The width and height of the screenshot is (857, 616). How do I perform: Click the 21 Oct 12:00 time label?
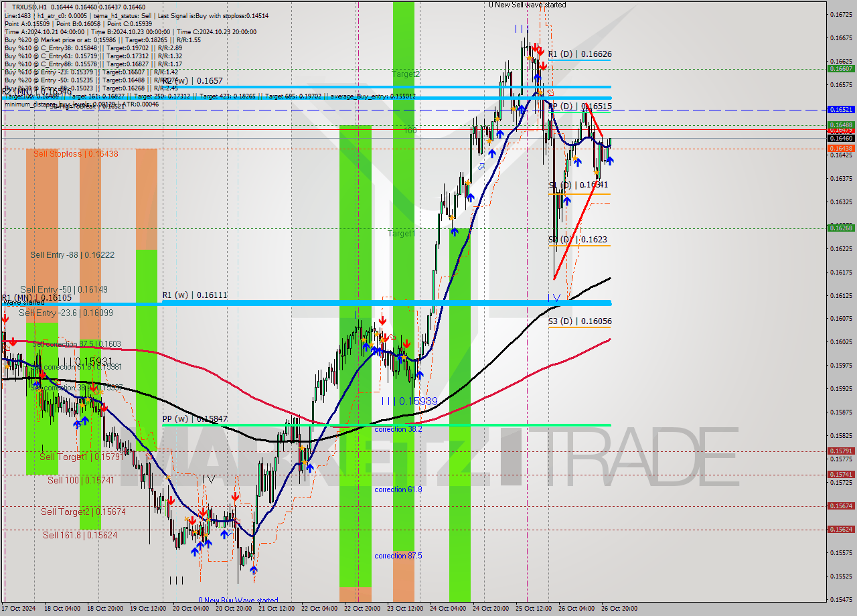pyautogui.click(x=275, y=609)
